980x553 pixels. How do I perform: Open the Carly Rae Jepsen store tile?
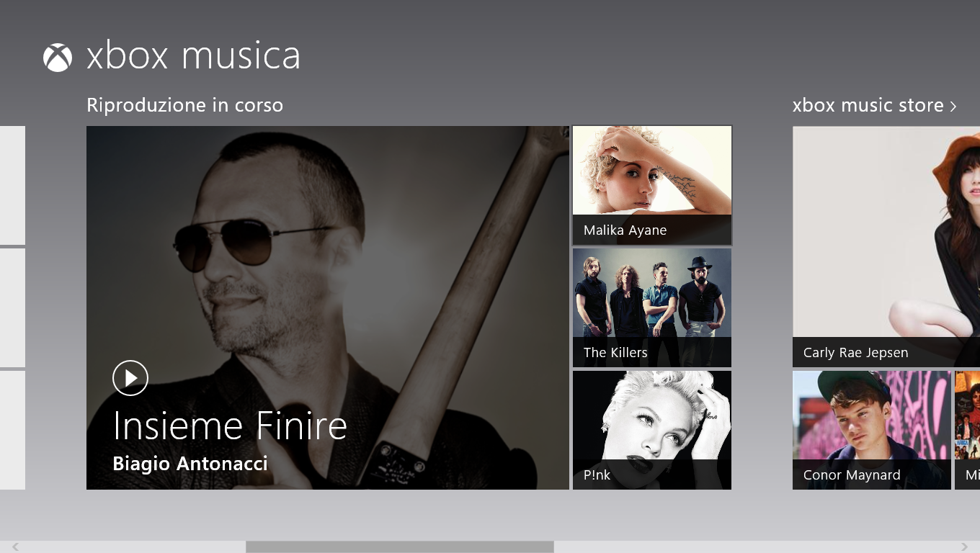point(886,247)
